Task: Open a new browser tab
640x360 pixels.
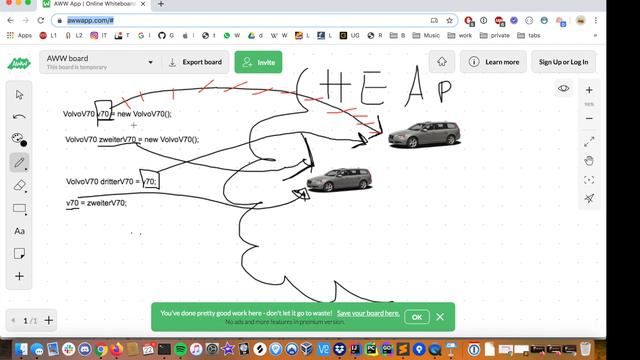Action: coord(161,4)
